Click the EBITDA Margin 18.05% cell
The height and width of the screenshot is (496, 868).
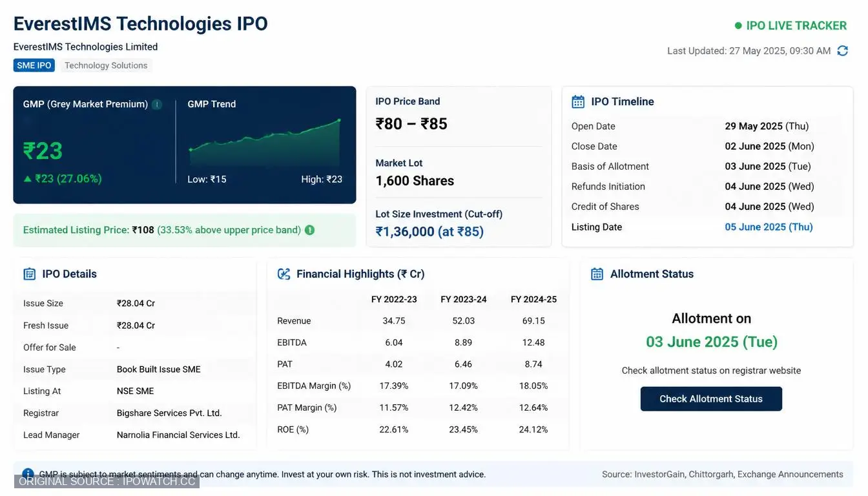click(533, 386)
